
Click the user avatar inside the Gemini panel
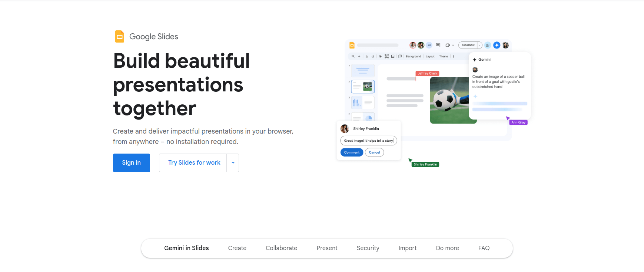coord(475,70)
